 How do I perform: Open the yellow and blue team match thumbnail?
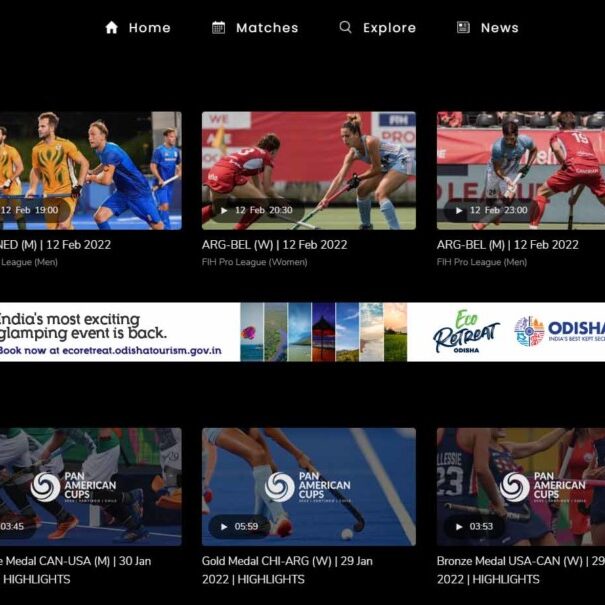pyautogui.click(x=91, y=171)
